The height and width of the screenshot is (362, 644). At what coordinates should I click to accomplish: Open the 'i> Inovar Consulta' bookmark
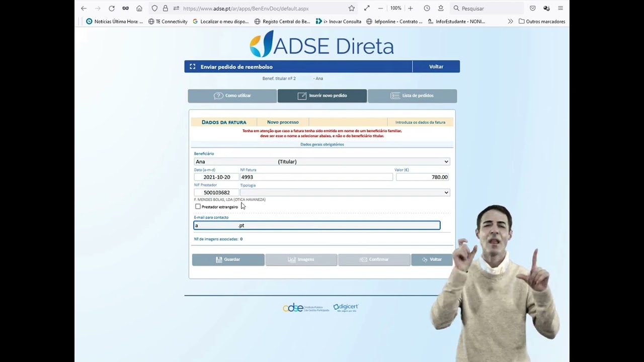coord(339,22)
